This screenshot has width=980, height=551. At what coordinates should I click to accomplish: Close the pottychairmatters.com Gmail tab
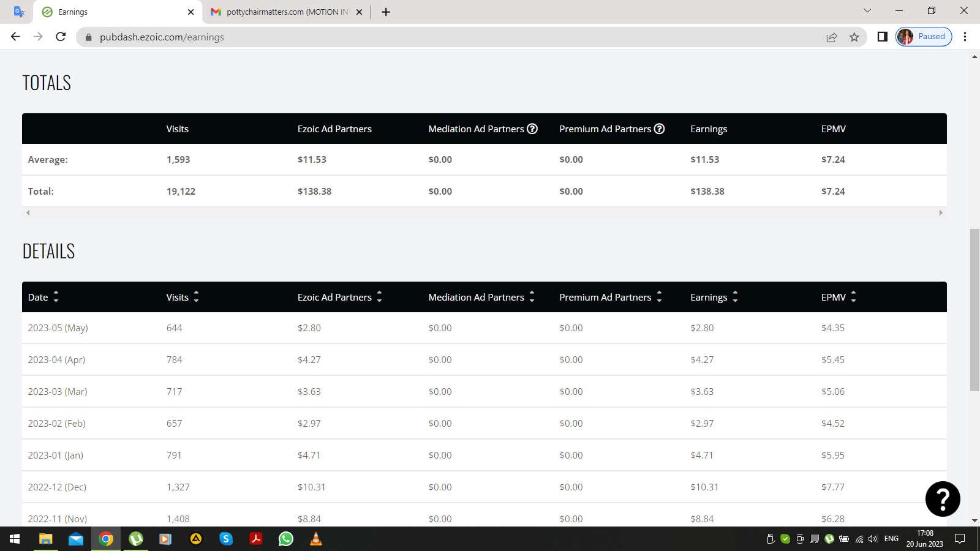[359, 12]
